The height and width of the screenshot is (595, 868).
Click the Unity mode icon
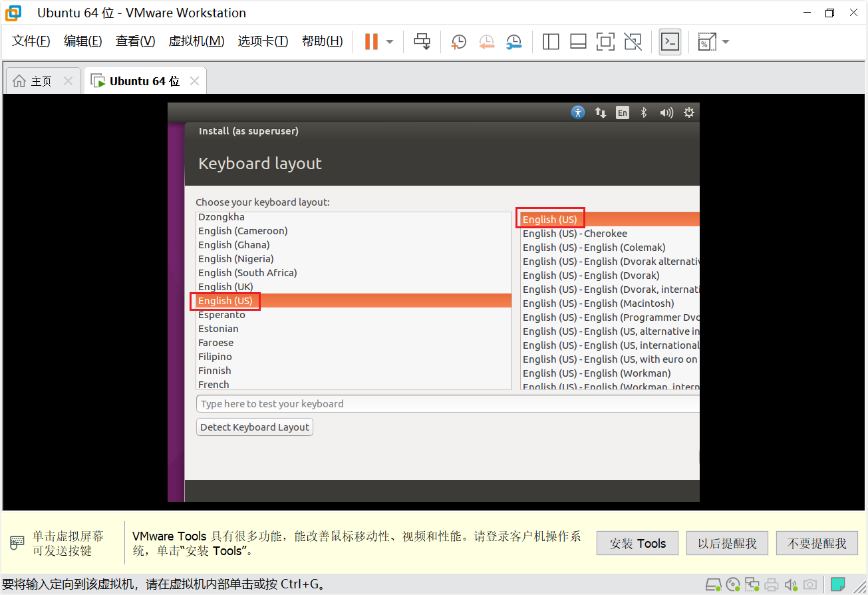click(x=633, y=42)
